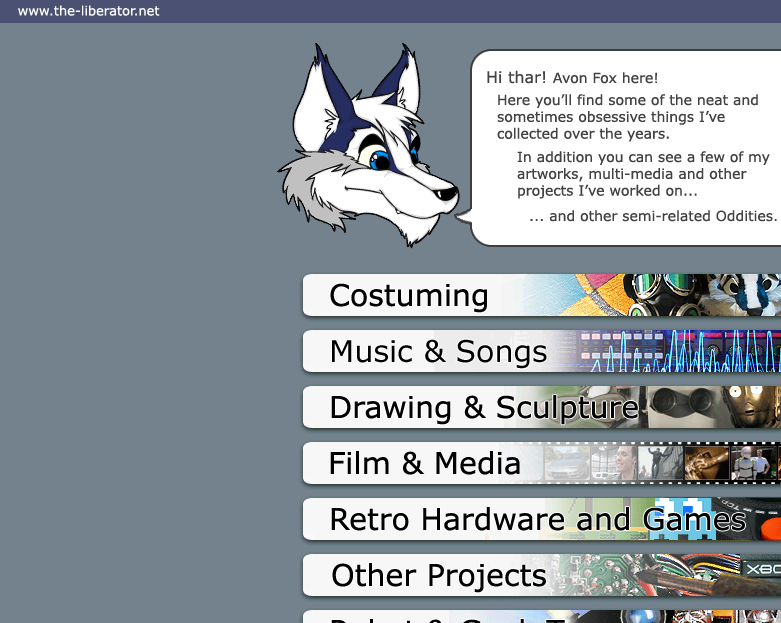Image resolution: width=781 pixels, height=623 pixels.
Task: Click the Xbox logo in Other Projects banner
Action: point(762,570)
